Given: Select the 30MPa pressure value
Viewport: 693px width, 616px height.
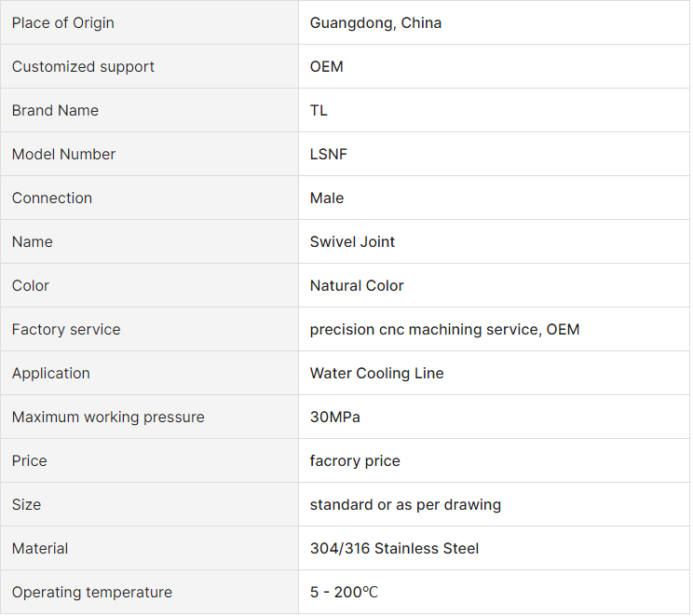Looking at the screenshot, I should pos(335,417).
